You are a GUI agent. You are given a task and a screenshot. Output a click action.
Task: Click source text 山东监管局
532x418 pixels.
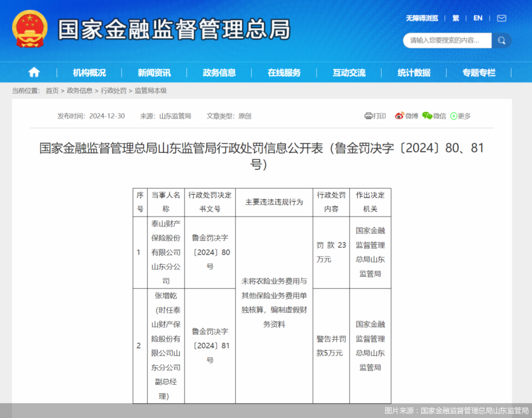pos(175,116)
